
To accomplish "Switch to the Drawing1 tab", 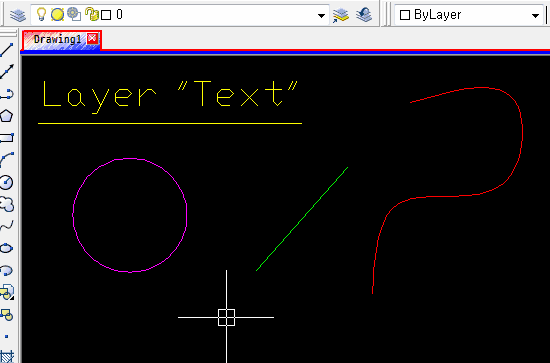I will coord(57,39).
